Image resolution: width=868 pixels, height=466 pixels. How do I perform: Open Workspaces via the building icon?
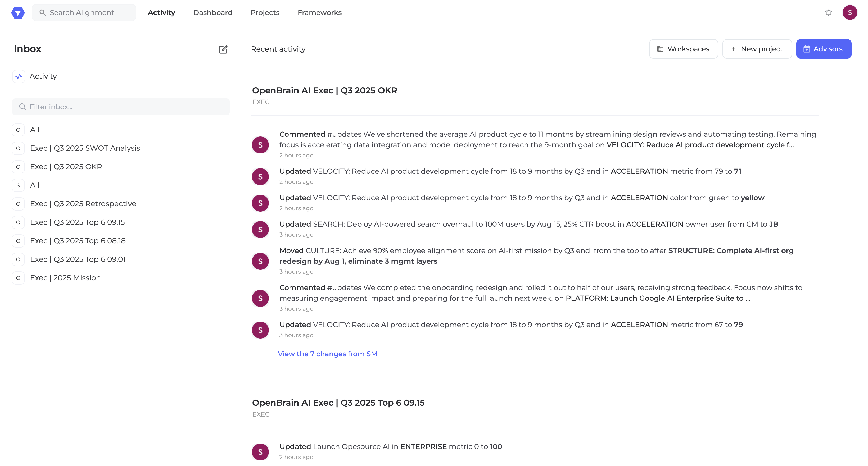(x=660, y=49)
